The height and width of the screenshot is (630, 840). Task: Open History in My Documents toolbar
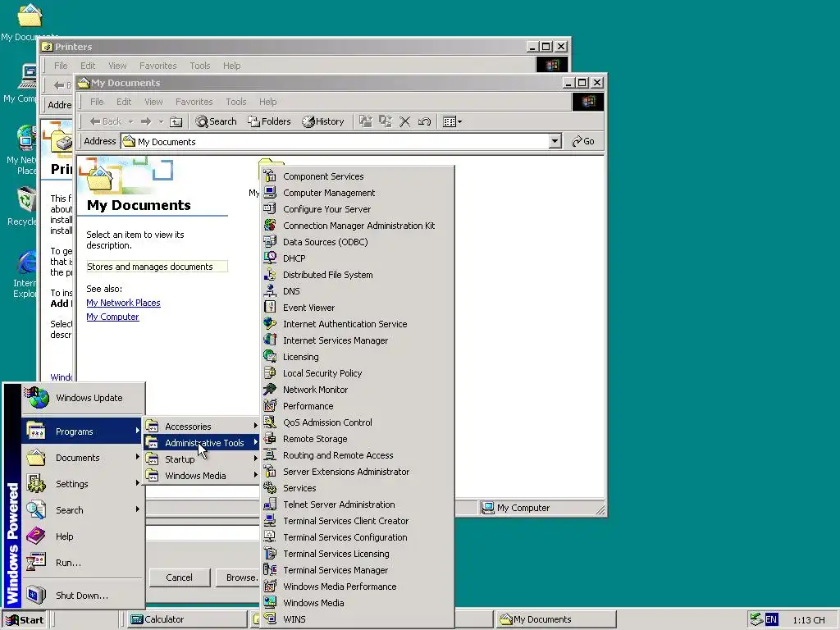[322, 121]
